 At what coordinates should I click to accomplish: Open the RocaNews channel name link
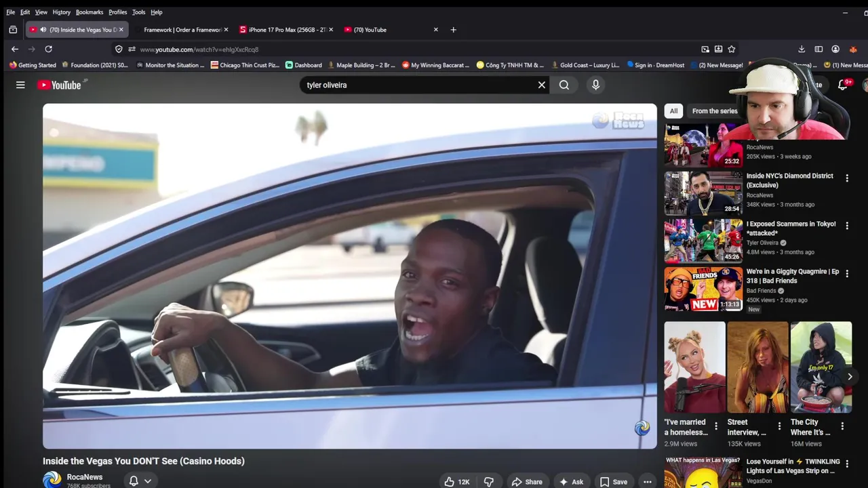pos(84,477)
